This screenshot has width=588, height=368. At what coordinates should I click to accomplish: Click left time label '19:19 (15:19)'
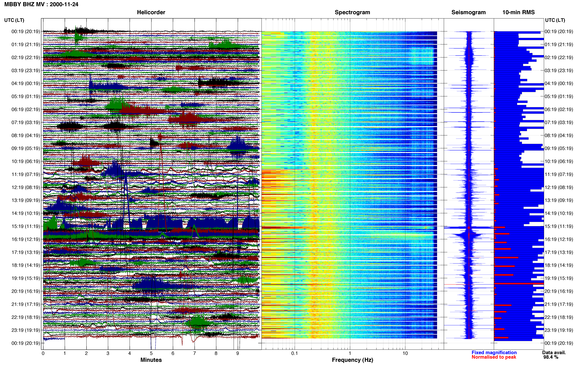point(26,278)
